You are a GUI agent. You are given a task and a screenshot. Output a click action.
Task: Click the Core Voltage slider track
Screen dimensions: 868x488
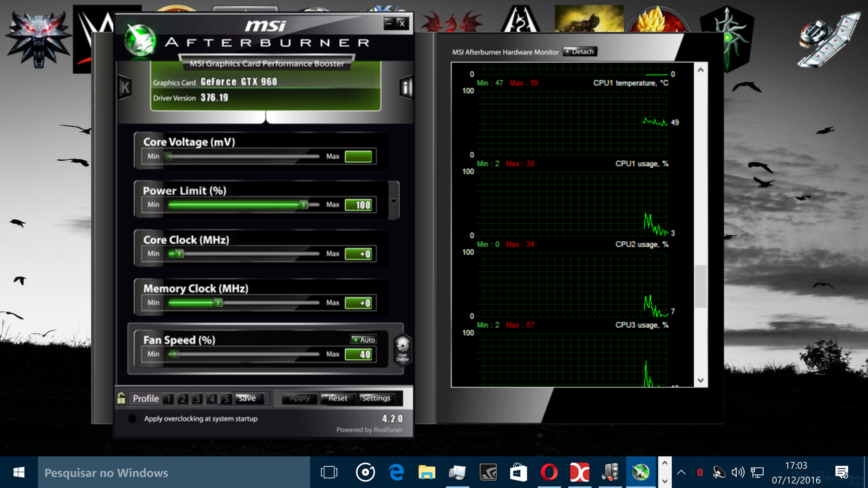(244, 156)
